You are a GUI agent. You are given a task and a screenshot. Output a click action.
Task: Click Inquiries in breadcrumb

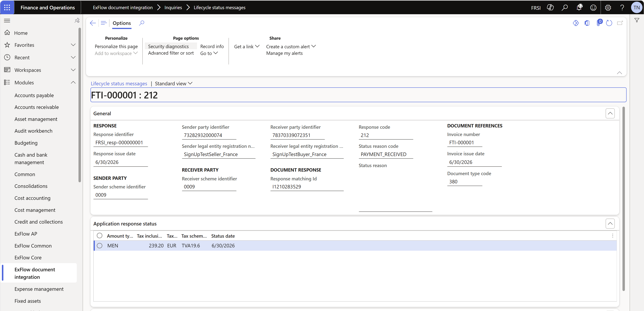coord(173,7)
